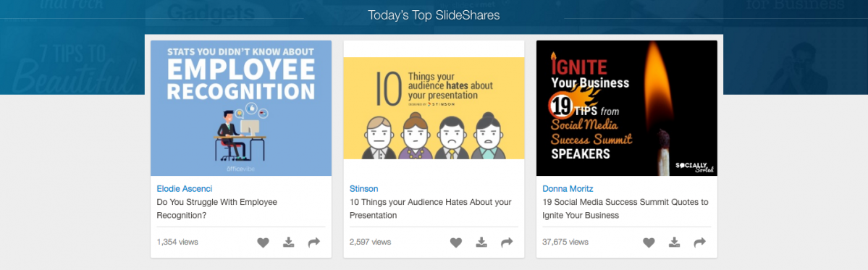The width and height of the screenshot is (868, 270).
Task: Share the Donna Moritz slideshare
Action: tap(700, 242)
